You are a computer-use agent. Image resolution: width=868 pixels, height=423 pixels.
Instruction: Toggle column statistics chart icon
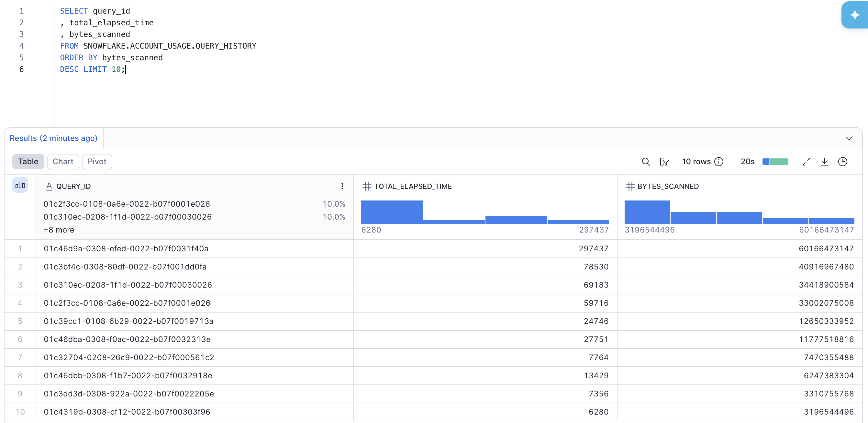point(20,185)
